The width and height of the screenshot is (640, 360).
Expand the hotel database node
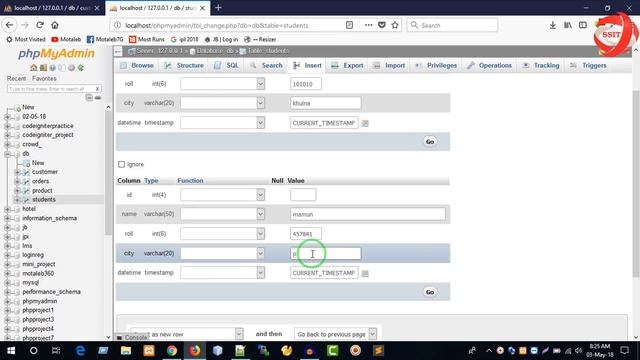point(7,209)
